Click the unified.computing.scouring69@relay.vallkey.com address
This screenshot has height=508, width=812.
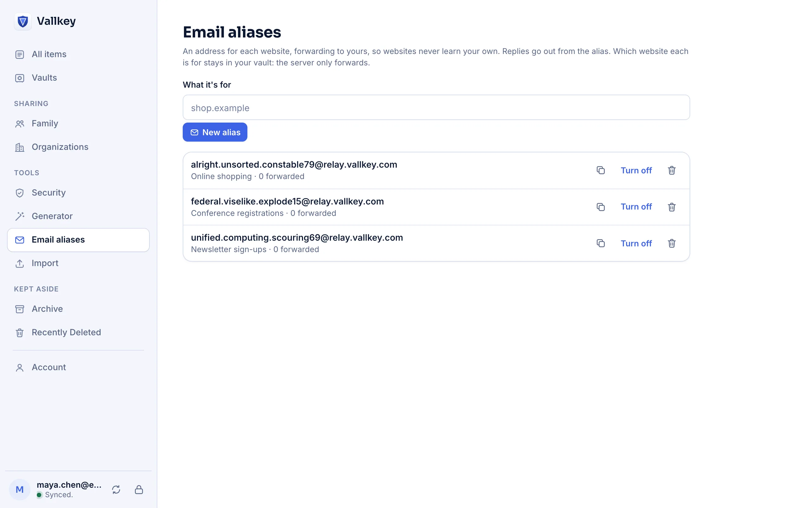297,237
